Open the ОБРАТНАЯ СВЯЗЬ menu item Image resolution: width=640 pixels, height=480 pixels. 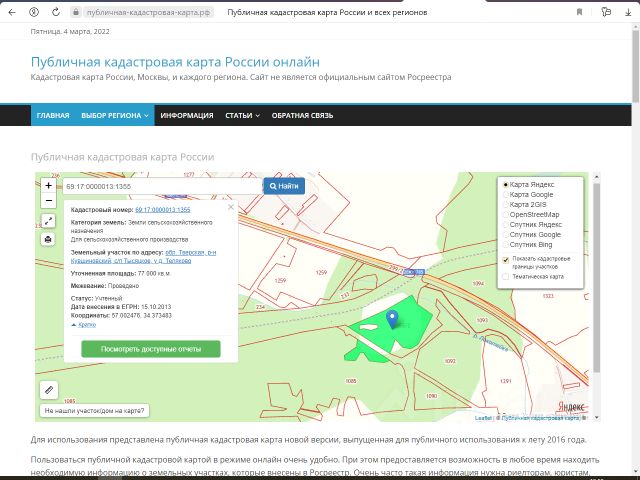[x=302, y=116]
